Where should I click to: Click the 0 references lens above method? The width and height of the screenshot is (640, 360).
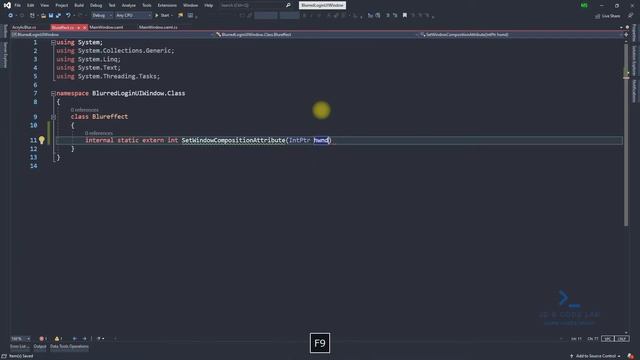pyautogui.click(x=99, y=133)
